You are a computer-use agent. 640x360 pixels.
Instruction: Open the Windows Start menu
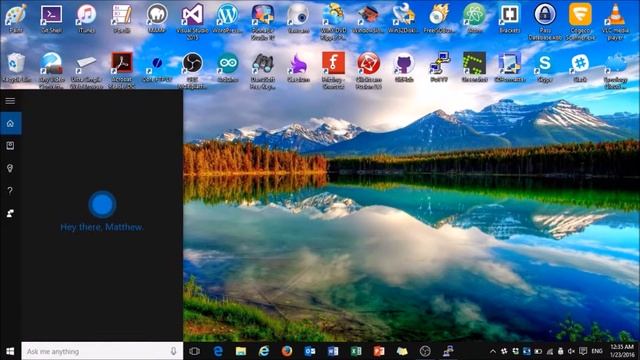tap(10, 351)
